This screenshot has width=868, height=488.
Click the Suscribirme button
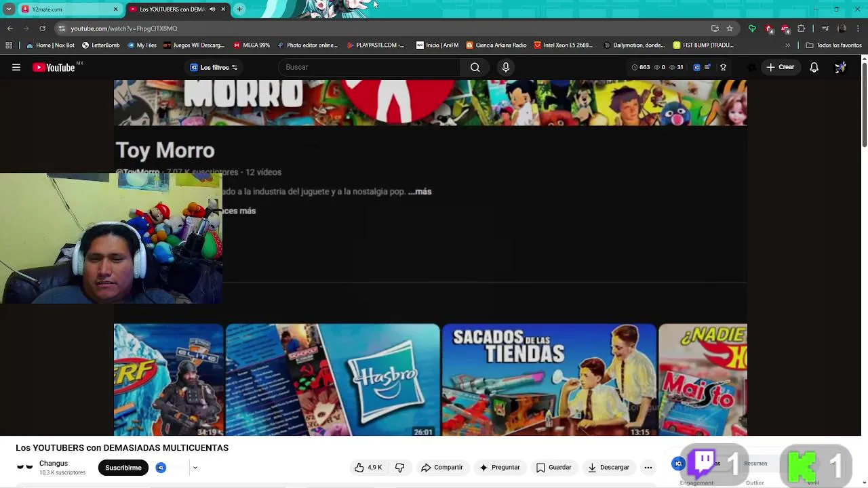123,468
